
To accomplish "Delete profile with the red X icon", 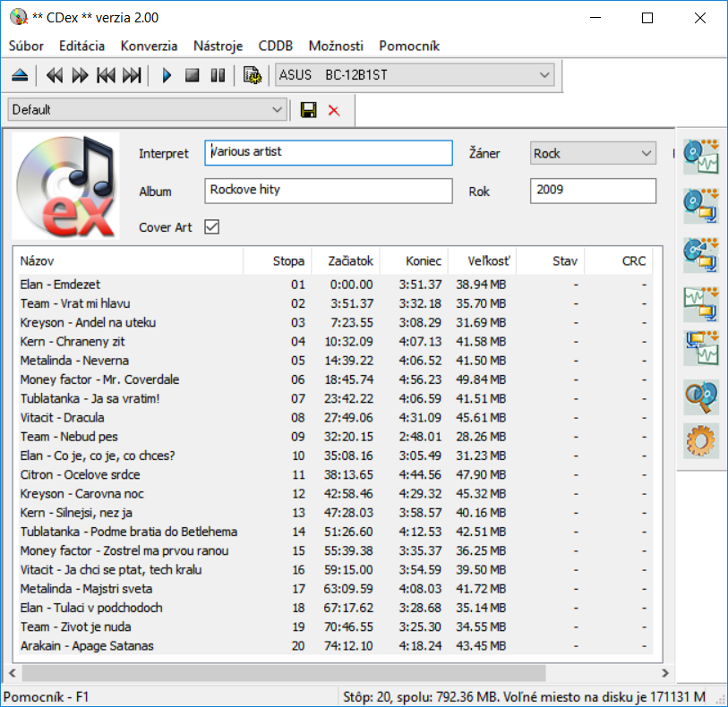I will [334, 110].
